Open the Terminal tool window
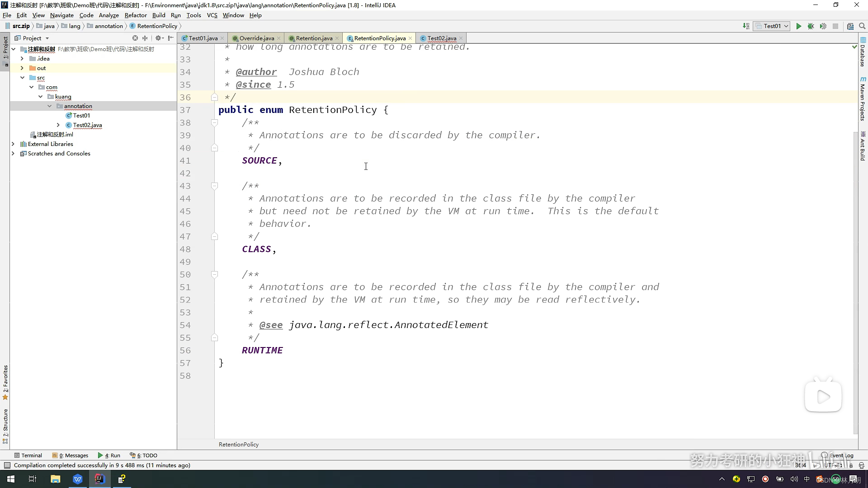This screenshot has width=868, height=488. pyautogui.click(x=28, y=455)
